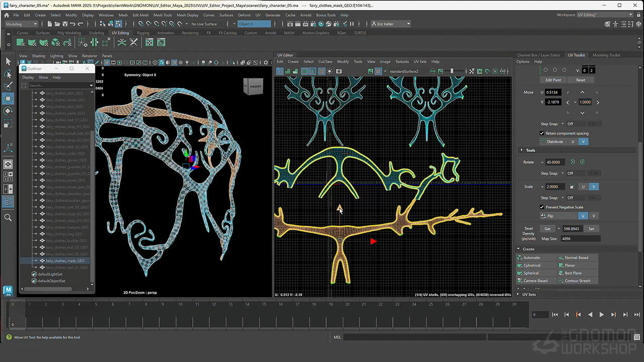644x362 pixels.
Task: Disable Prevent Negative Scale checkbox
Action: click(542, 207)
